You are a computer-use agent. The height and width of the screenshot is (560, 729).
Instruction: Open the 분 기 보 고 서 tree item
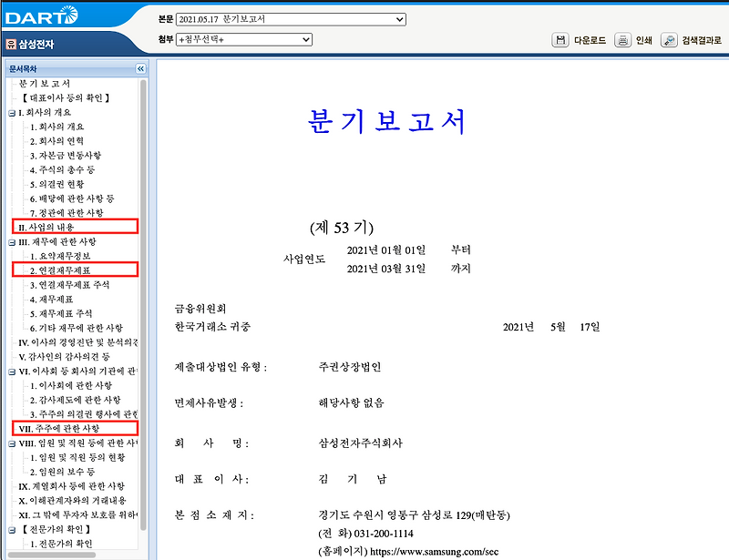pos(45,84)
